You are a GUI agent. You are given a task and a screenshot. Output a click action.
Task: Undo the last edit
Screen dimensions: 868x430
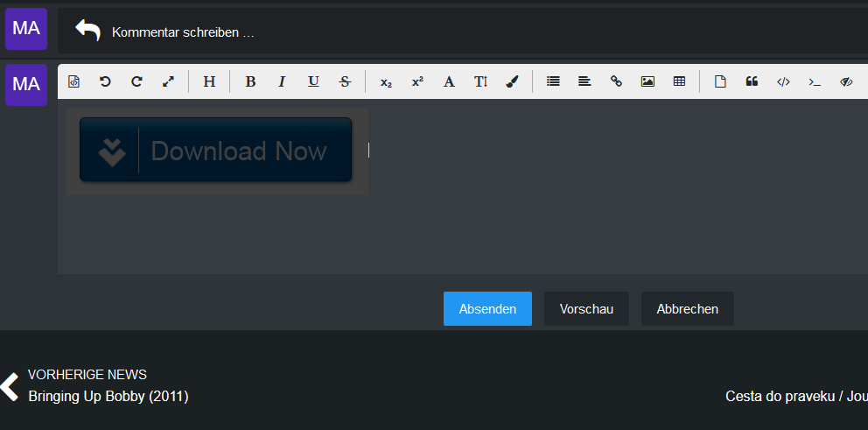click(x=106, y=81)
